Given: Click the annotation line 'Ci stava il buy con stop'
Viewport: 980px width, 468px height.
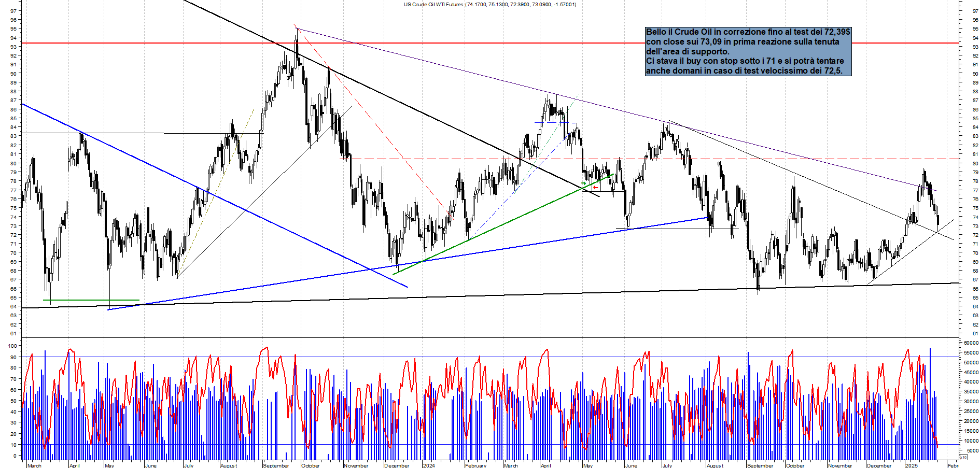Looking at the screenshot, I should point(745,61).
